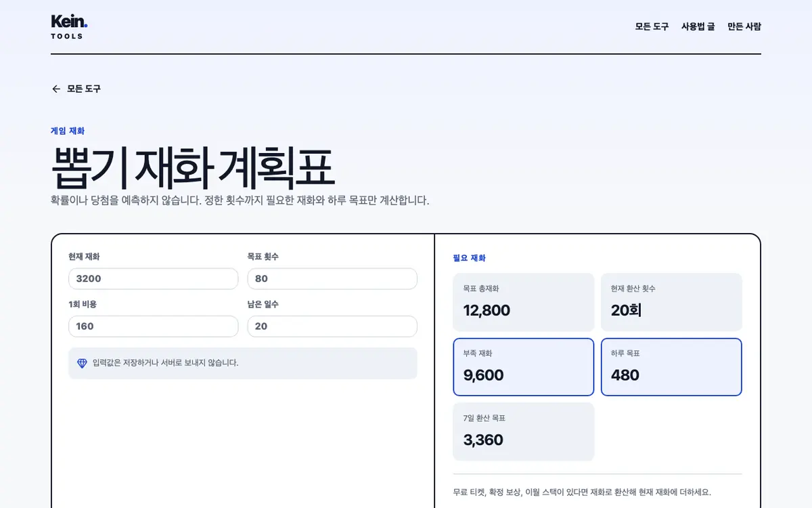
Task: Select the 하루 목표 card value 480
Action: click(x=625, y=375)
